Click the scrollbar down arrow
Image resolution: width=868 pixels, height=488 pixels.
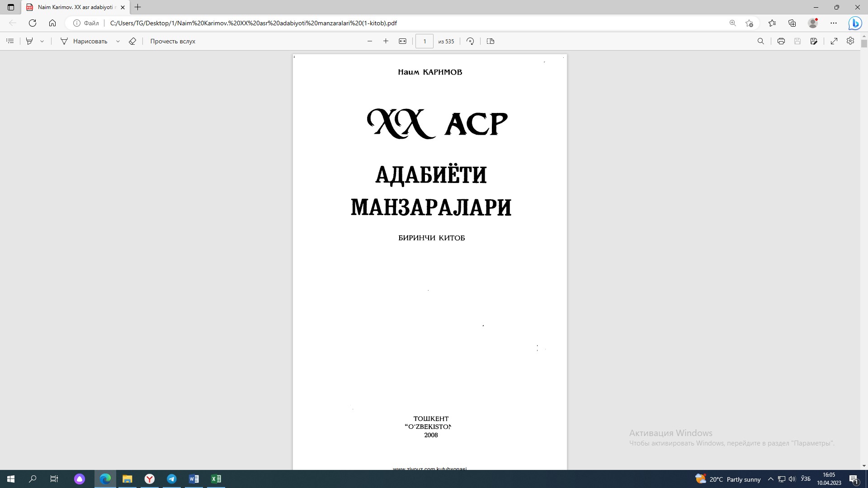[x=864, y=466]
